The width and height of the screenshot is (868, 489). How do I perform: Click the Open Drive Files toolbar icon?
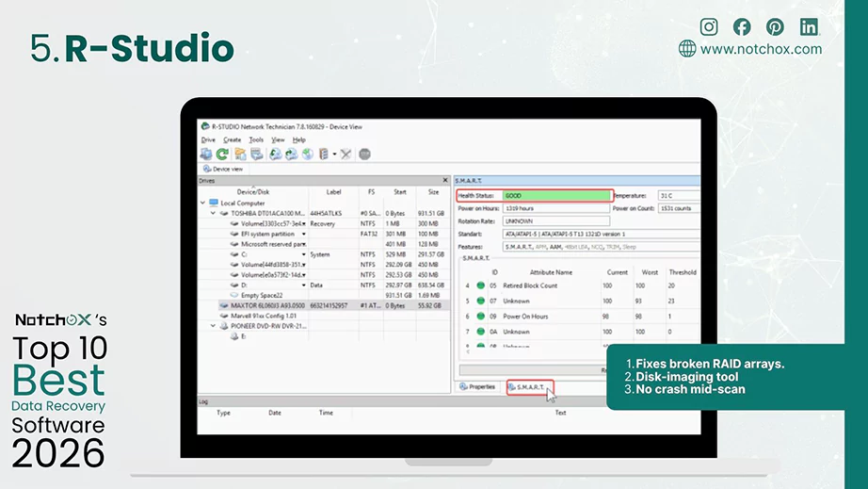pos(240,154)
